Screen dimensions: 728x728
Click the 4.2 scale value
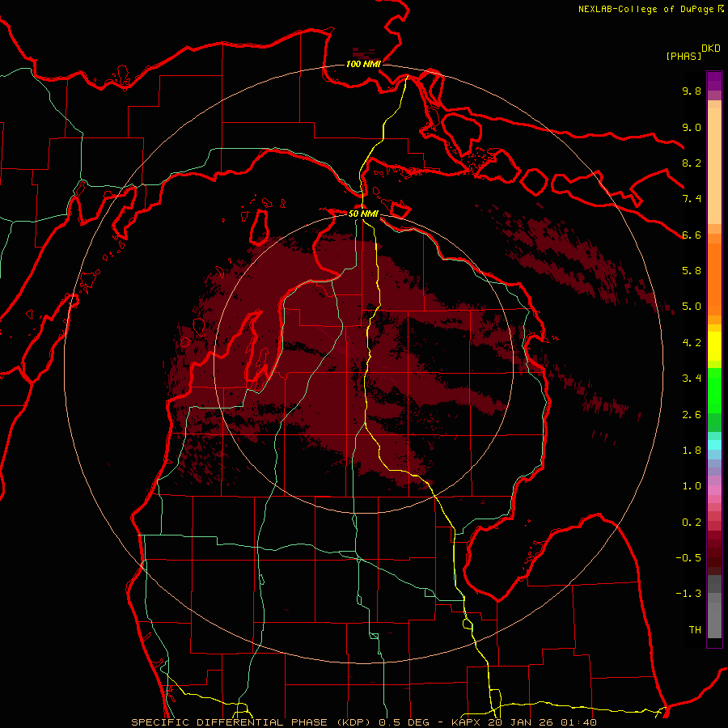click(x=692, y=343)
